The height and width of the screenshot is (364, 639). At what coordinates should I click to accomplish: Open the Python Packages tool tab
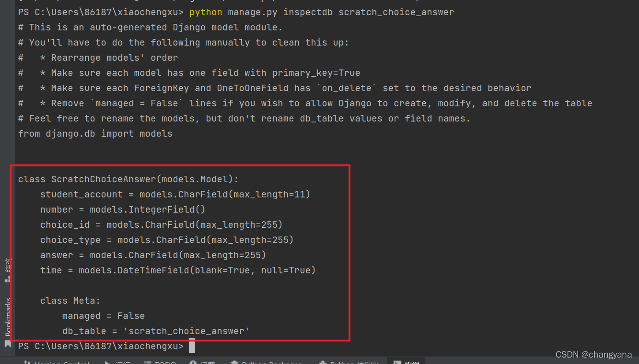pos(266,362)
